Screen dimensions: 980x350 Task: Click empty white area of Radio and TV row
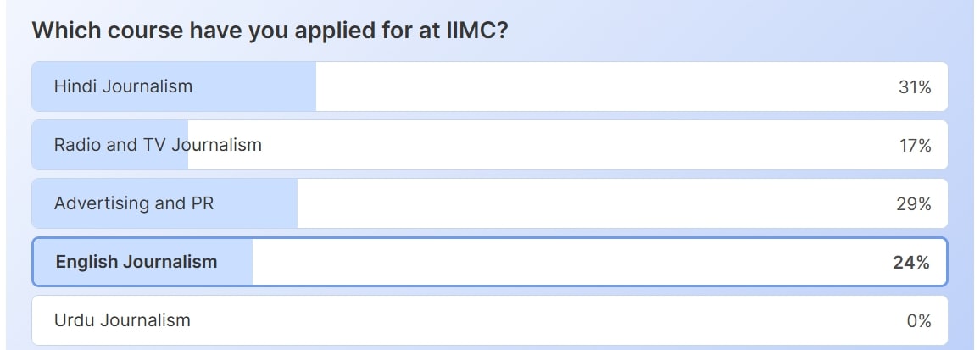[x=551, y=145]
